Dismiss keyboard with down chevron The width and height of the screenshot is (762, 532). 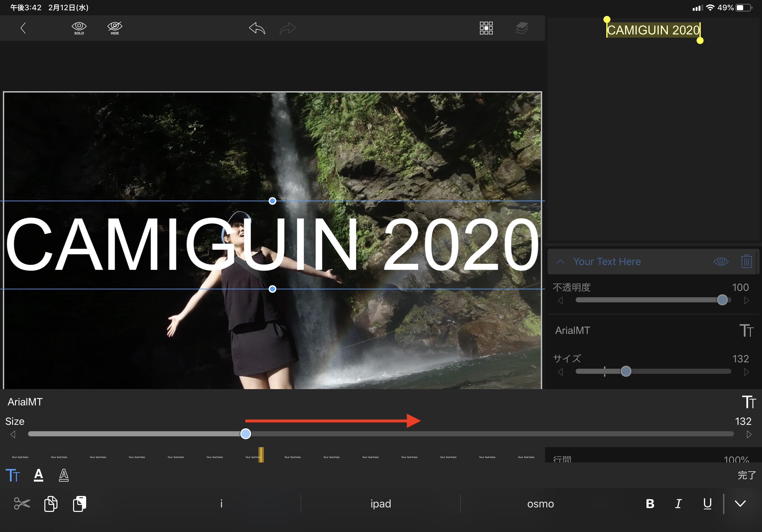(x=740, y=504)
